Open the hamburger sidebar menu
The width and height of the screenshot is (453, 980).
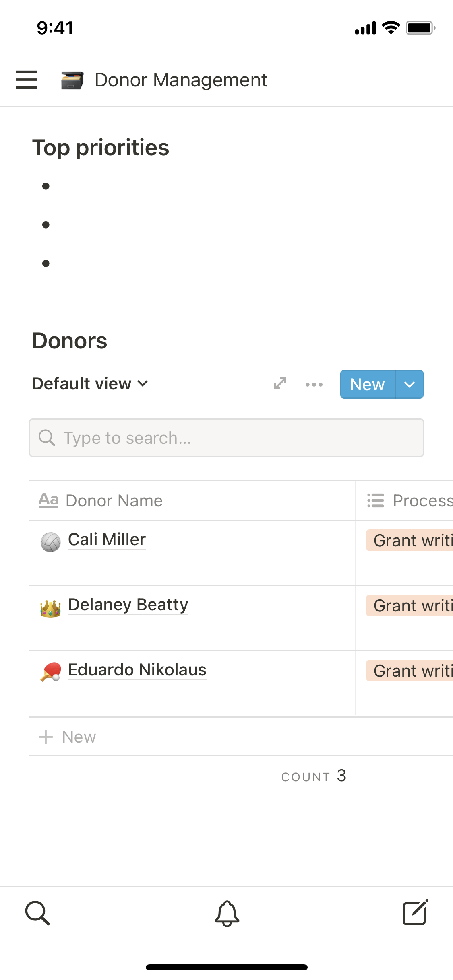27,80
